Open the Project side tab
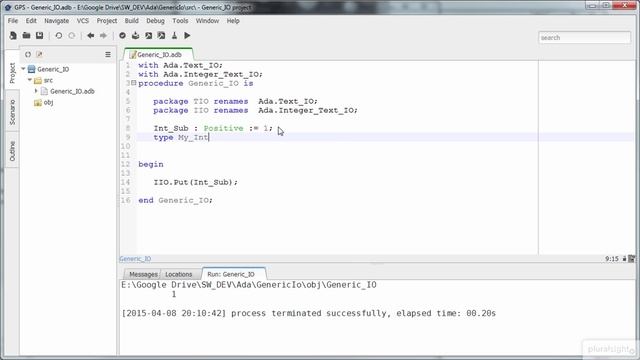Viewport: 640px width, 360px height. (x=12, y=73)
